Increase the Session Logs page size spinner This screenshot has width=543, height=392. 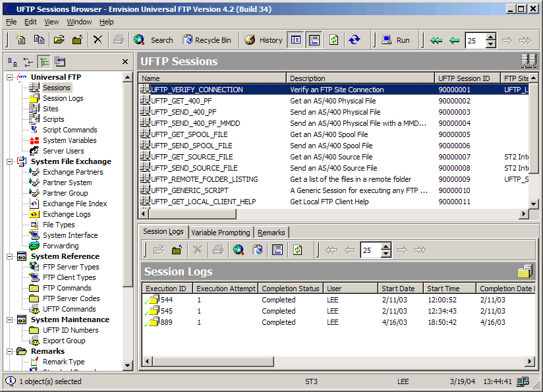tap(386, 246)
